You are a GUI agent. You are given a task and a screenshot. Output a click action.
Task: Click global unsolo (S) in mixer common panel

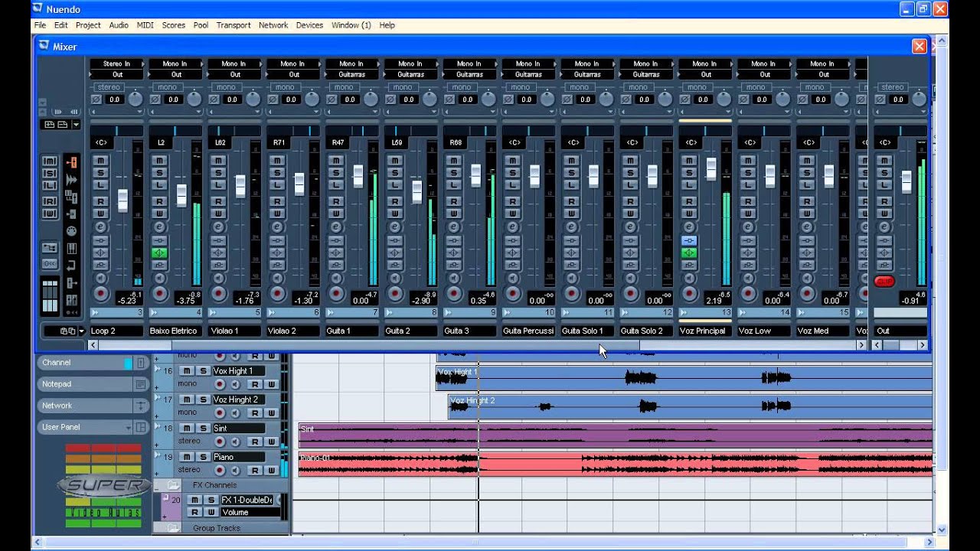(x=50, y=174)
